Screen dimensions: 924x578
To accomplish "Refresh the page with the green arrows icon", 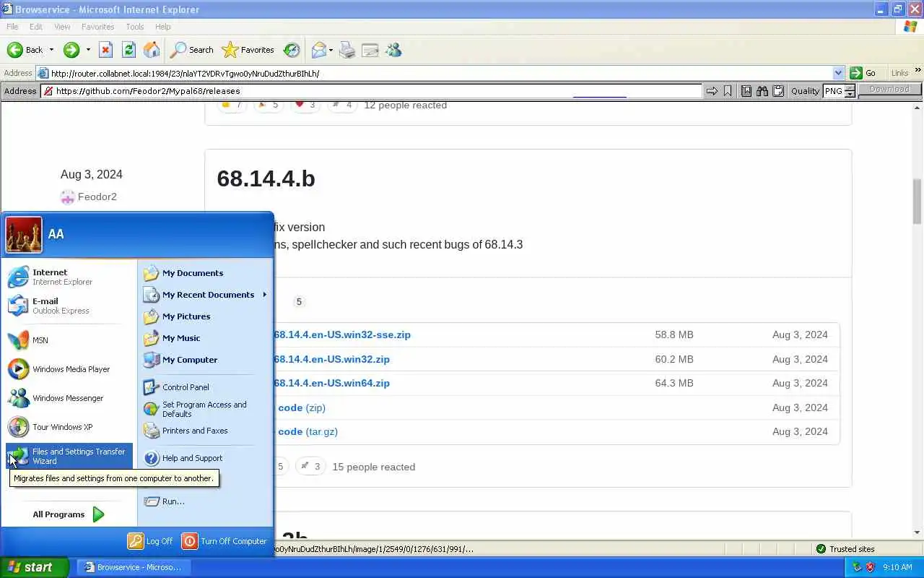I will (x=128, y=50).
